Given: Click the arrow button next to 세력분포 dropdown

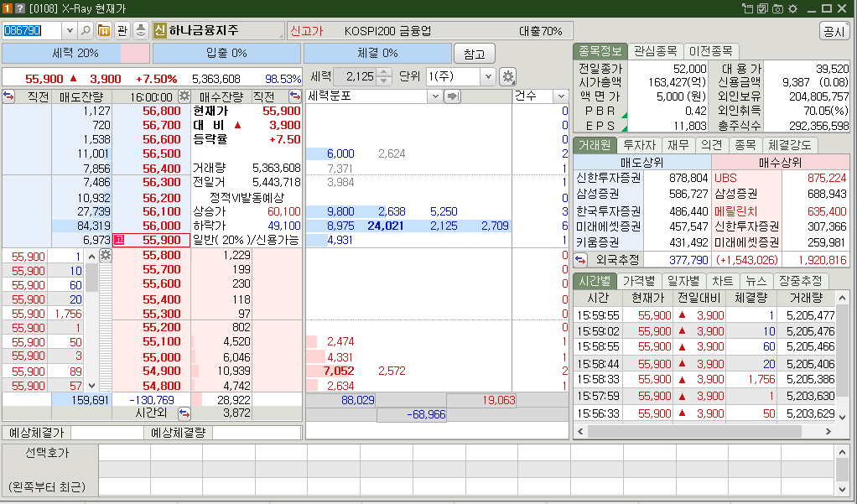Looking at the screenshot, I should 452,96.
